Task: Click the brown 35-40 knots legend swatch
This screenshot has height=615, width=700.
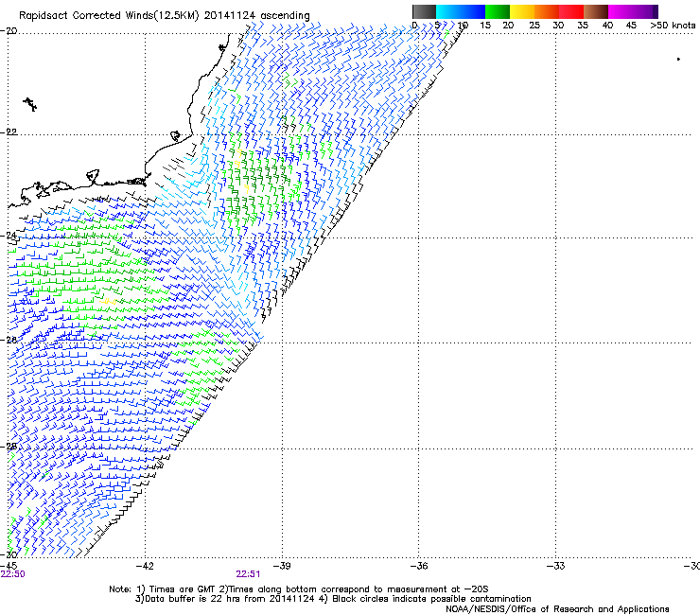Action: [x=596, y=11]
